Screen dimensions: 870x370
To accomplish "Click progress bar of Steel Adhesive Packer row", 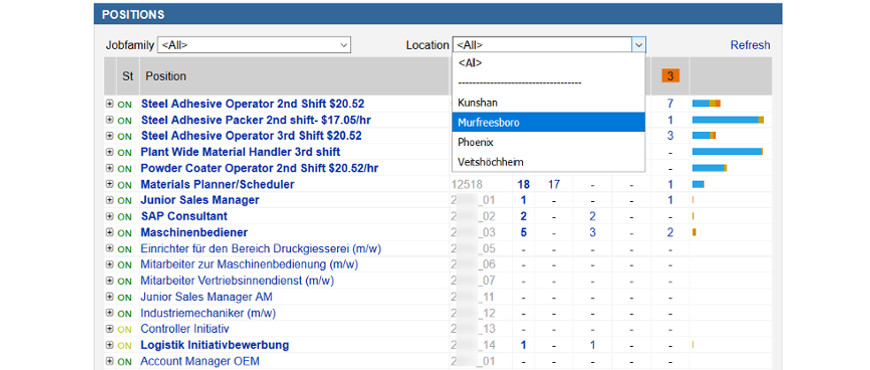I will pyautogui.click(x=728, y=120).
